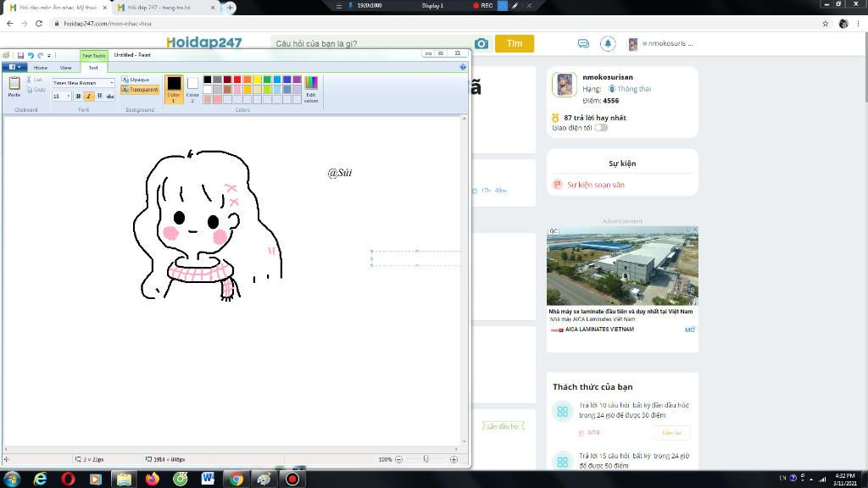Viewport: 868px width, 488px height.
Task: Open Microsoft Word from the taskbar
Action: pos(209,479)
